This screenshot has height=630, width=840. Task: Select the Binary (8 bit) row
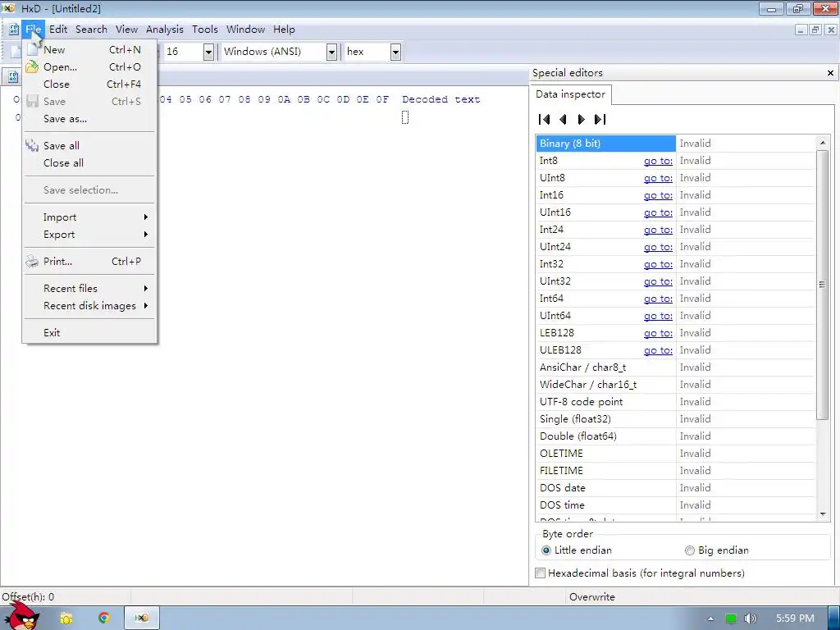pyautogui.click(x=676, y=144)
